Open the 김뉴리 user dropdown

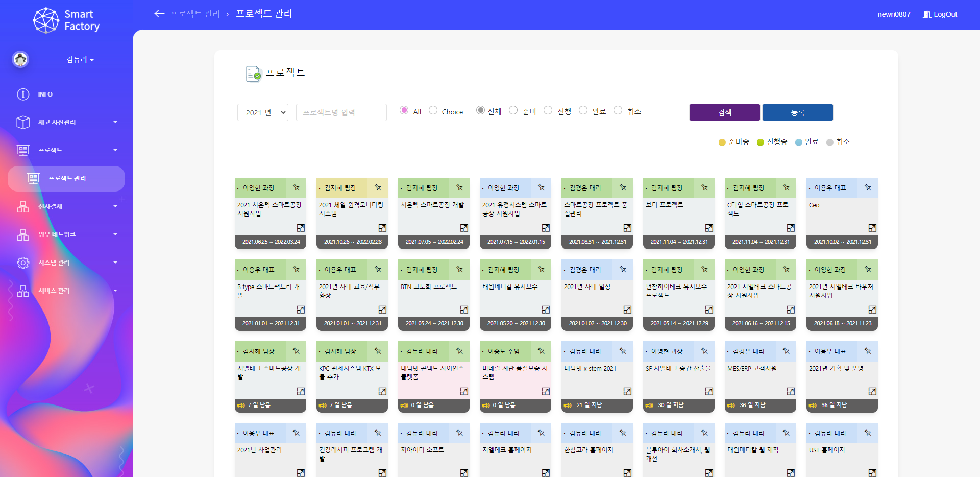80,60
